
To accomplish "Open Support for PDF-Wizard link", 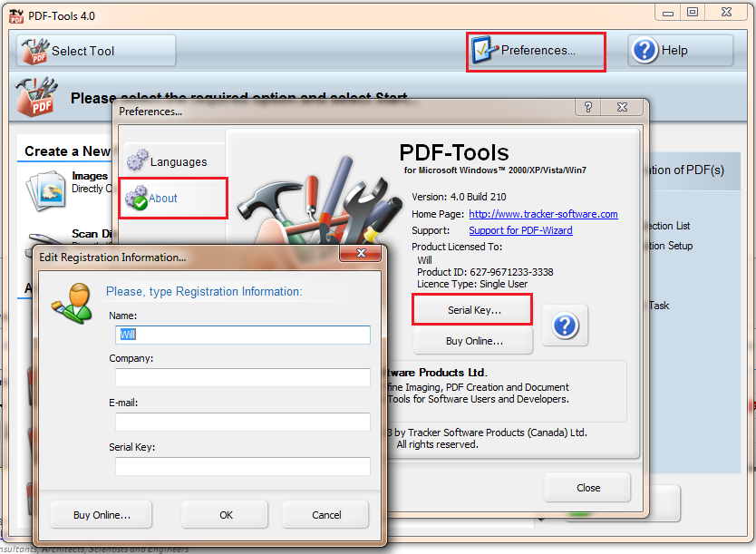I will point(520,230).
